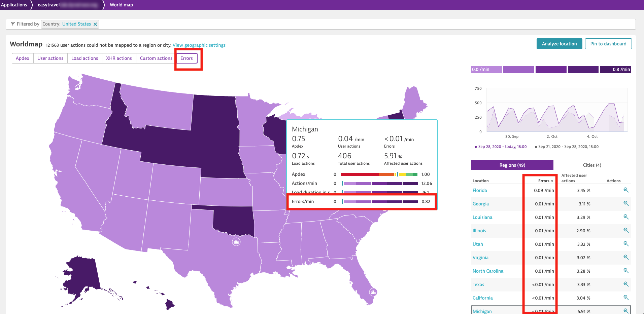Click the Pin to dashboard button
The height and width of the screenshot is (314, 644).
(608, 44)
